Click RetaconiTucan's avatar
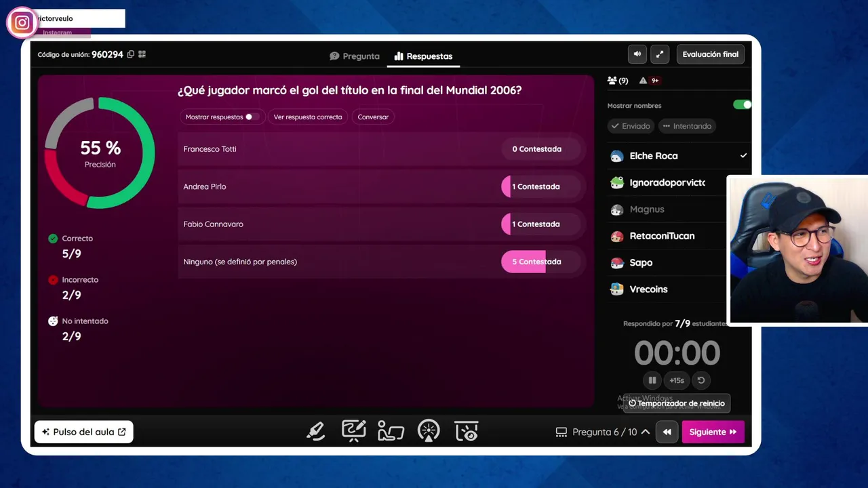868x488 pixels. [616, 236]
